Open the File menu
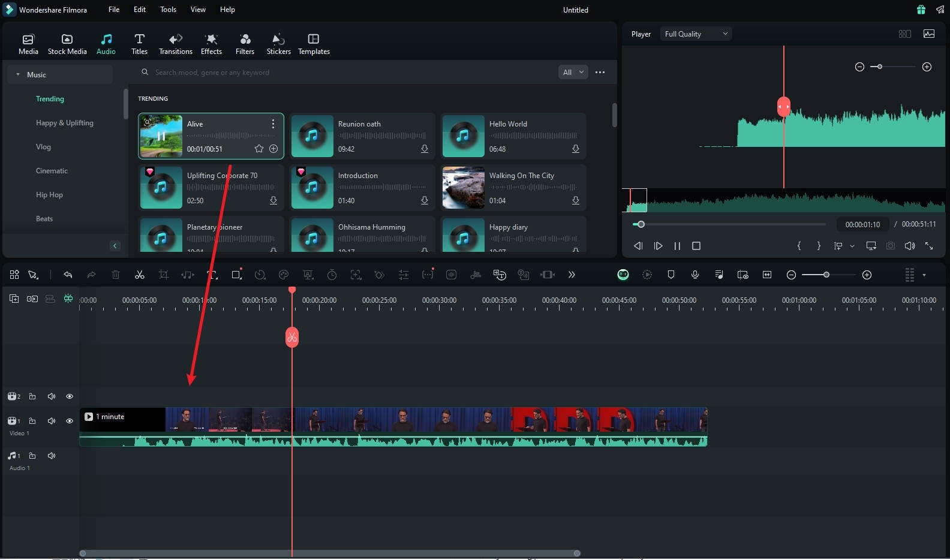This screenshot has width=950, height=560. 114,10
